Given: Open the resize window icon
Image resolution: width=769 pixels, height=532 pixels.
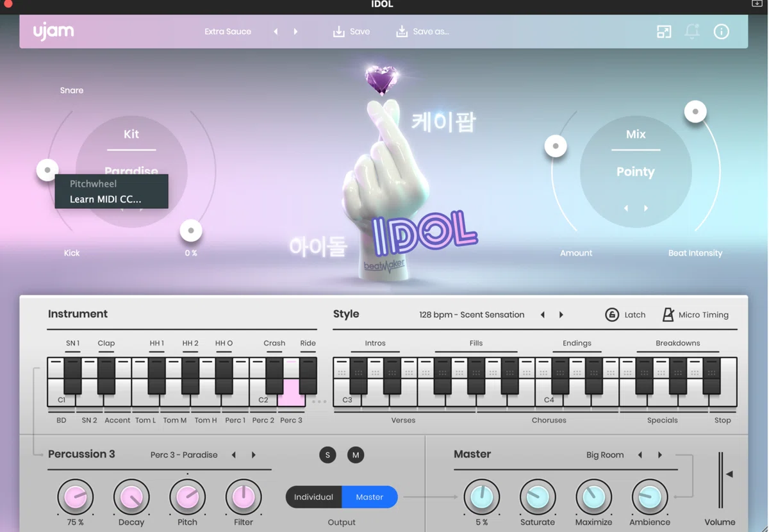Looking at the screenshot, I should (x=664, y=31).
